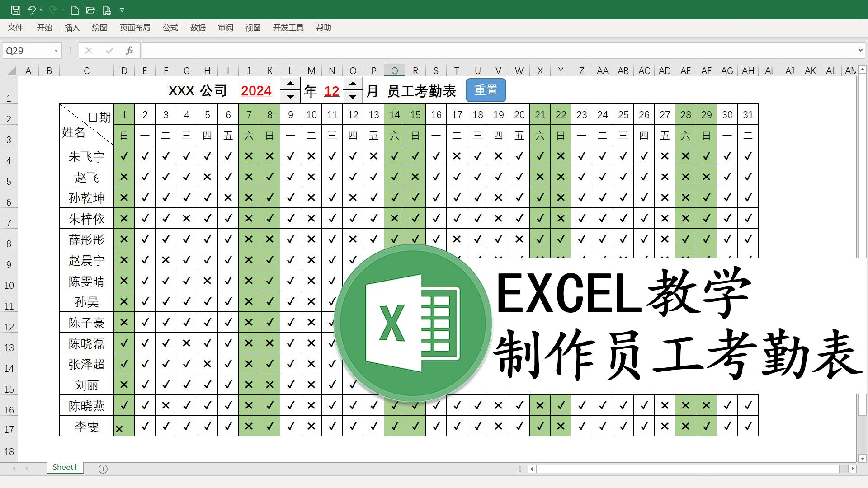Select the Sheet1 worksheet tab
This screenshot has height=488, width=868.
click(x=65, y=467)
